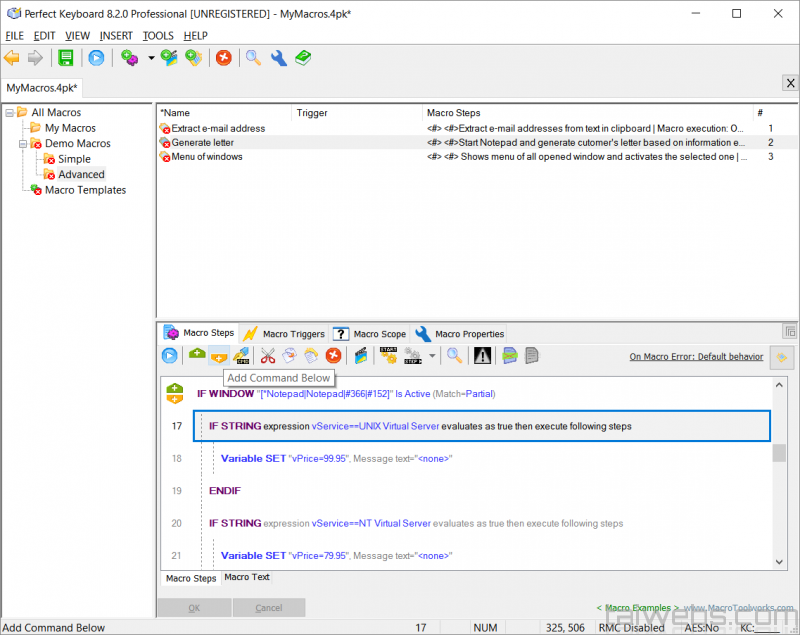This screenshot has height=635, width=800.
Task: Select the Simple folder in the tree
Action: point(74,159)
